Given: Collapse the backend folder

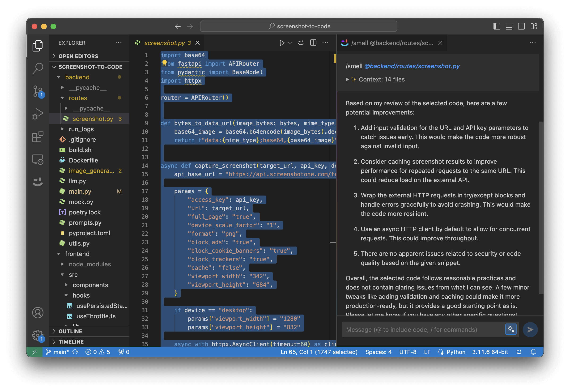Looking at the screenshot, I should pos(89,77).
